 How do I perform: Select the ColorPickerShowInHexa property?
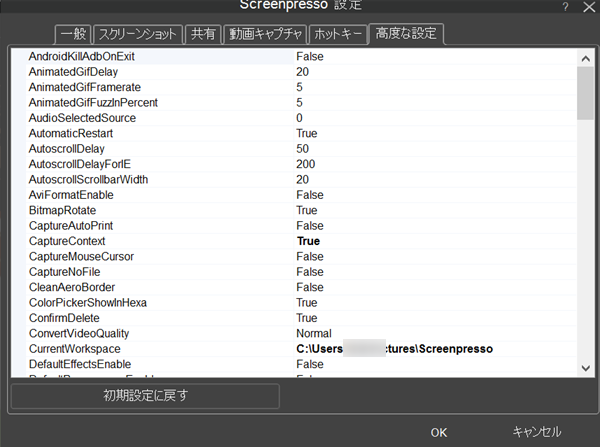pyautogui.click(x=88, y=303)
